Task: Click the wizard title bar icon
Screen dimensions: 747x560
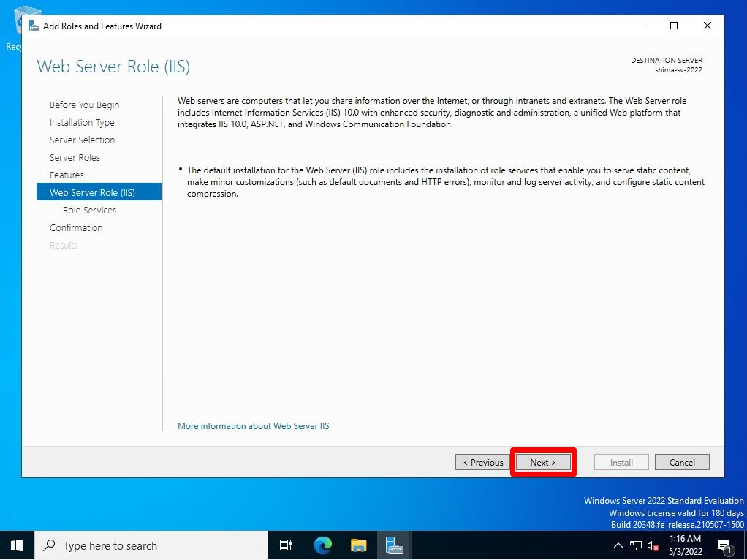Action: (x=34, y=26)
